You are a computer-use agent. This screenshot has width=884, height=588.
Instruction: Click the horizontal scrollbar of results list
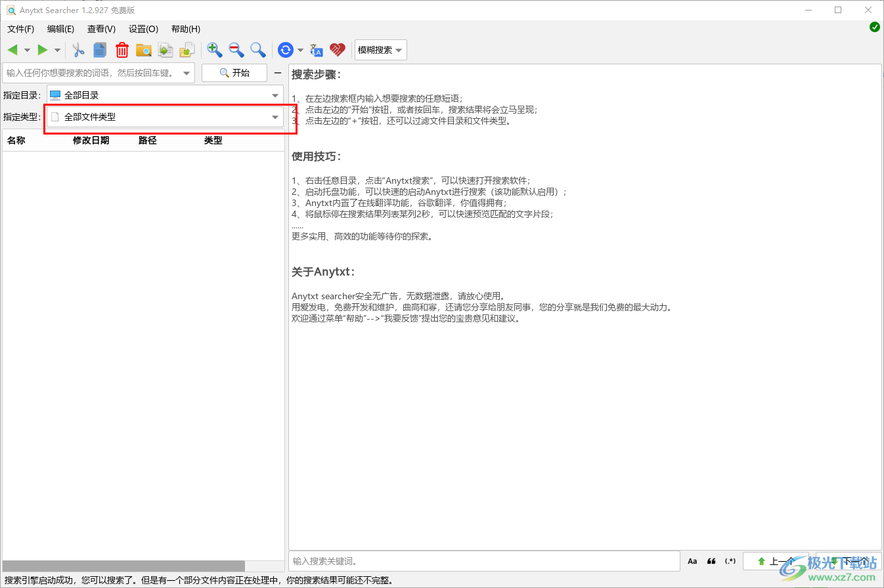tap(124, 566)
